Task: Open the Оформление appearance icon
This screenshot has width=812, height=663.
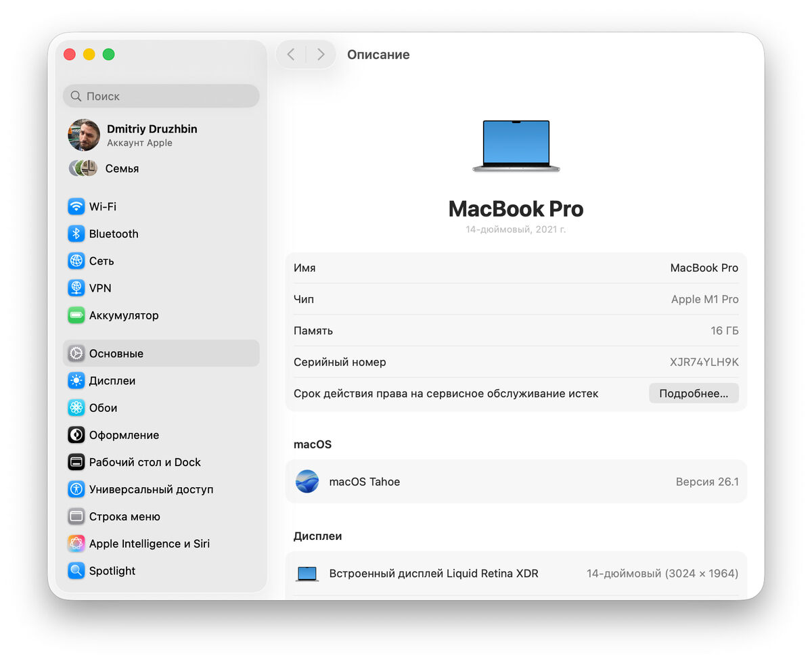Action: [x=76, y=434]
